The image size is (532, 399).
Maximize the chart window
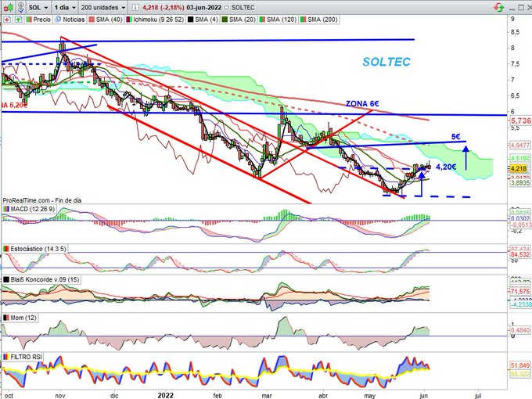(x=521, y=7)
